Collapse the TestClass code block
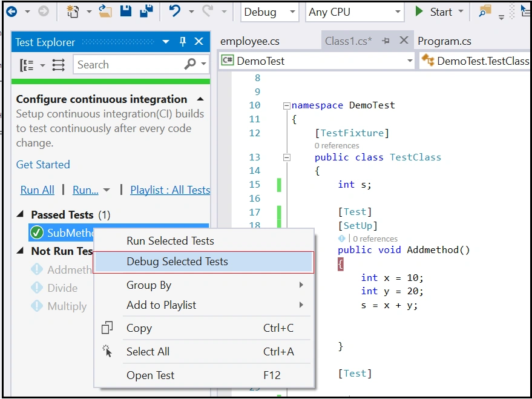Screen dimensions: 532x399 point(287,157)
